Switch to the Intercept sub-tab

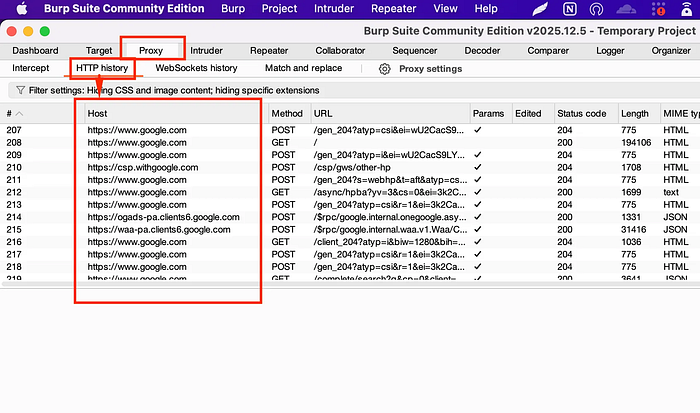click(30, 68)
